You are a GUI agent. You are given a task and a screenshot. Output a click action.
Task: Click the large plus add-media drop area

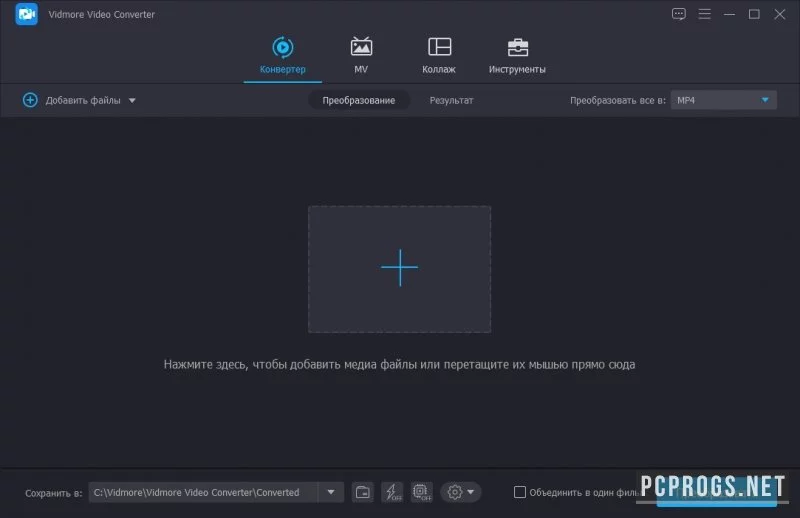(x=399, y=269)
